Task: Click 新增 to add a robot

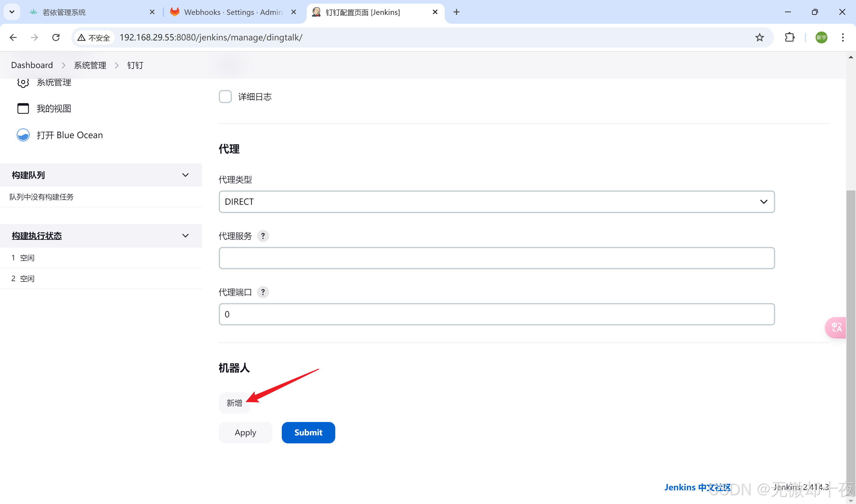Action: (x=235, y=403)
